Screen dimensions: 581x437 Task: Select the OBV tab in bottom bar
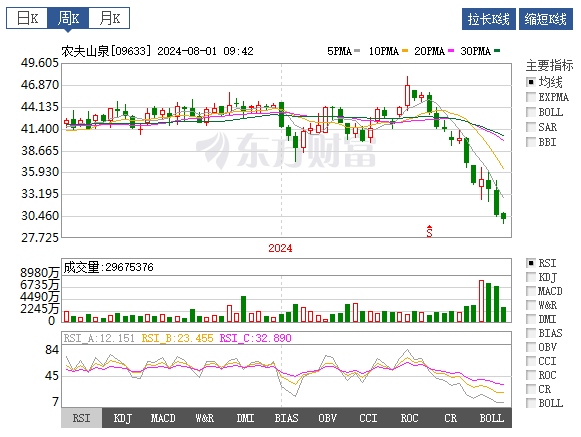[x=327, y=418]
